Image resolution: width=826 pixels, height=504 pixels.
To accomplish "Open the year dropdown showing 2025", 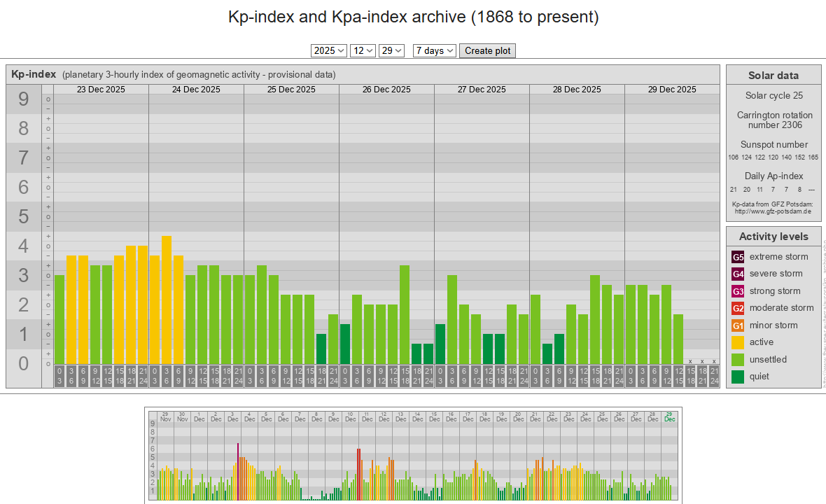I will click(x=329, y=50).
